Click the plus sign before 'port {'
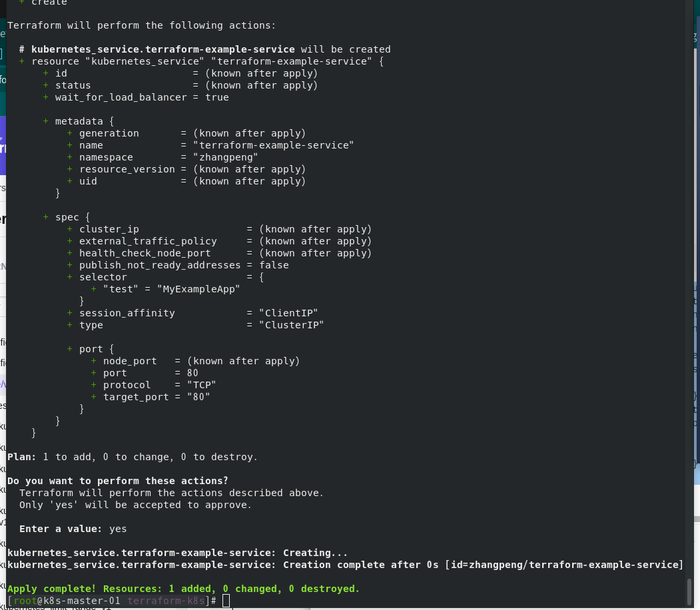 (70, 348)
